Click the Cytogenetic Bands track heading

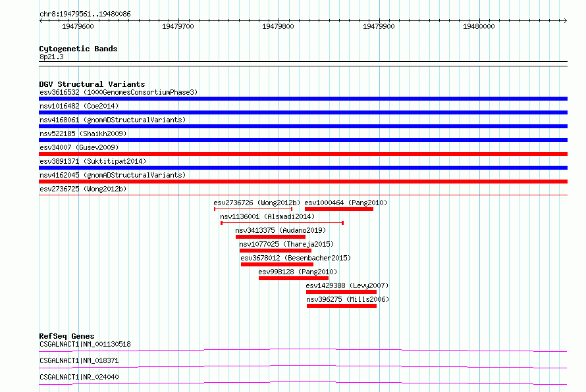pos(78,49)
